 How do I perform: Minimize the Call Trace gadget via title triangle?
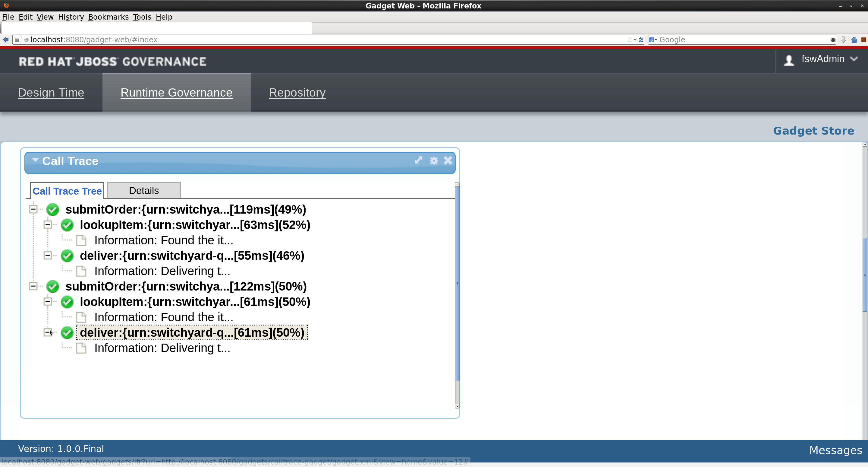tap(35, 160)
